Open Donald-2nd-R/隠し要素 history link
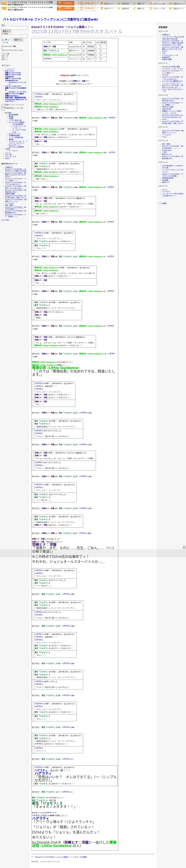Screen dimensions: 186x868 click(171, 67)
